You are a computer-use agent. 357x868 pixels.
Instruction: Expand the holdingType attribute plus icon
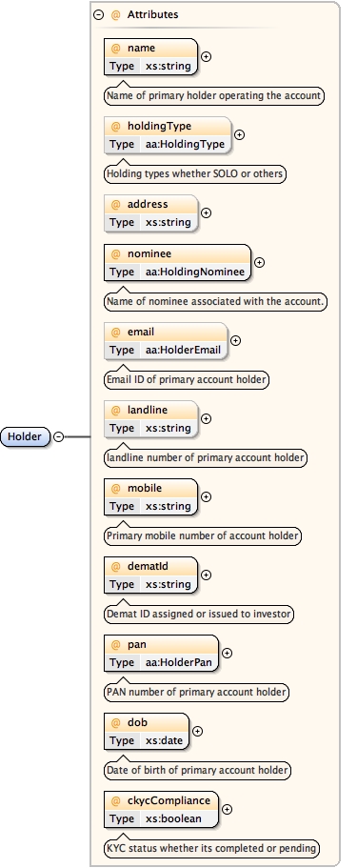[x=239, y=134]
